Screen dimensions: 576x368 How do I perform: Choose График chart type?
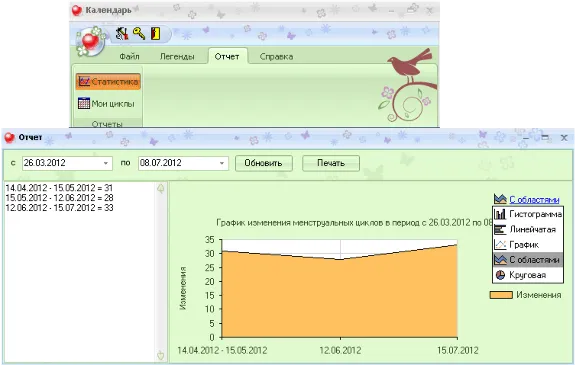tap(528, 245)
